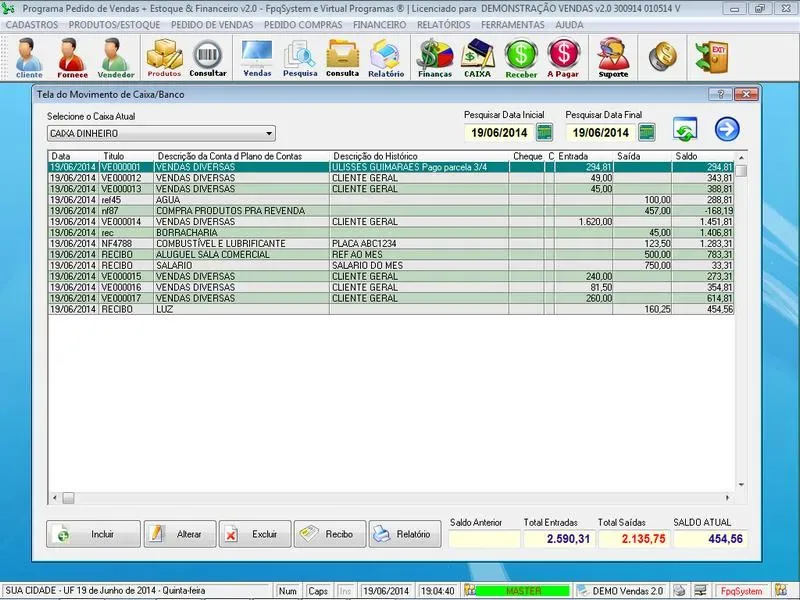
Task: Select the SALARIO DO MES row
Action: [x=370, y=266]
